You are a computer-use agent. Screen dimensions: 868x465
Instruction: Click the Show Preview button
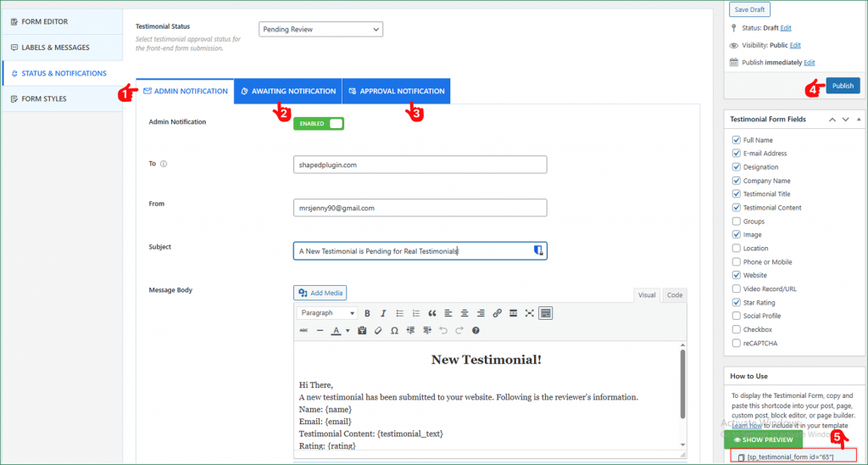click(763, 440)
